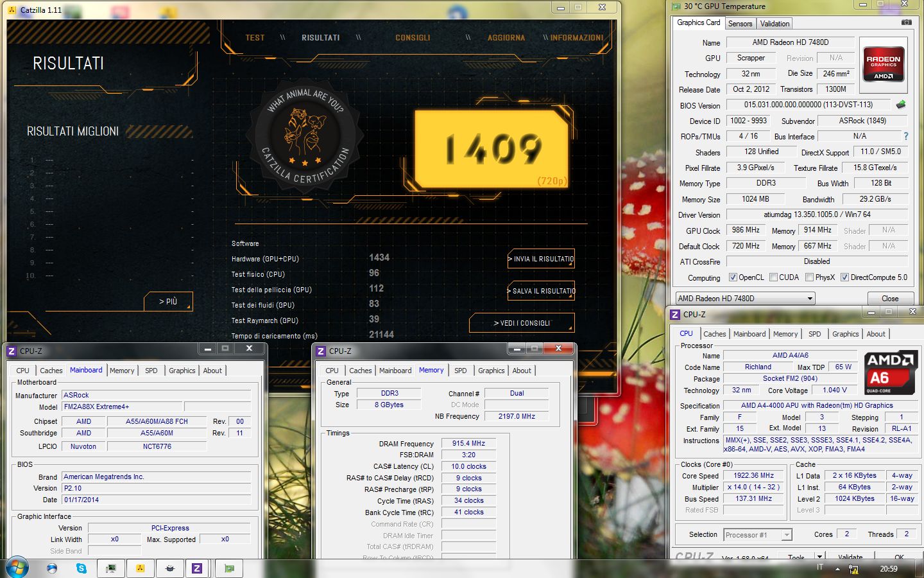
Task: Click title bar icon of processor CPU-Z window
Action: pyautogui.click(x=675, y=314)
